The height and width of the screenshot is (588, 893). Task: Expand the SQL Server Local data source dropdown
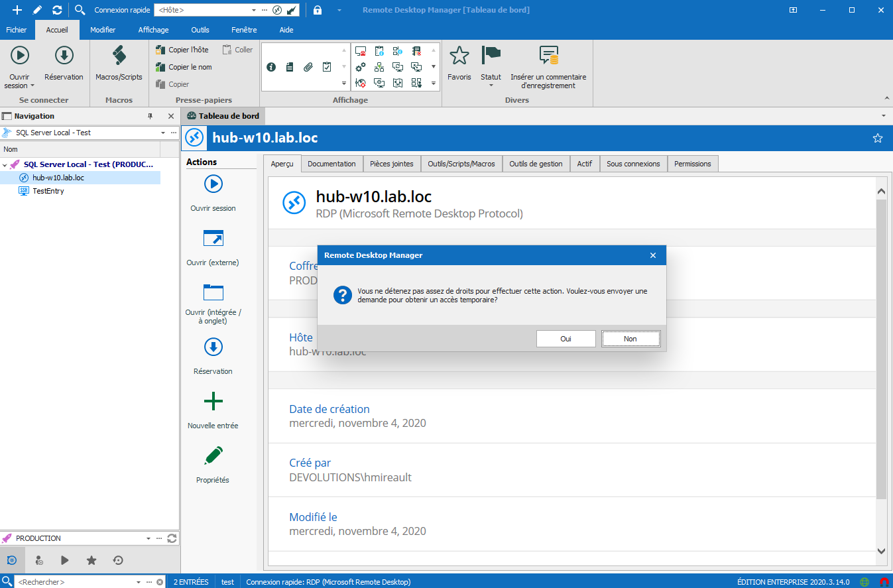click(163, 133)
